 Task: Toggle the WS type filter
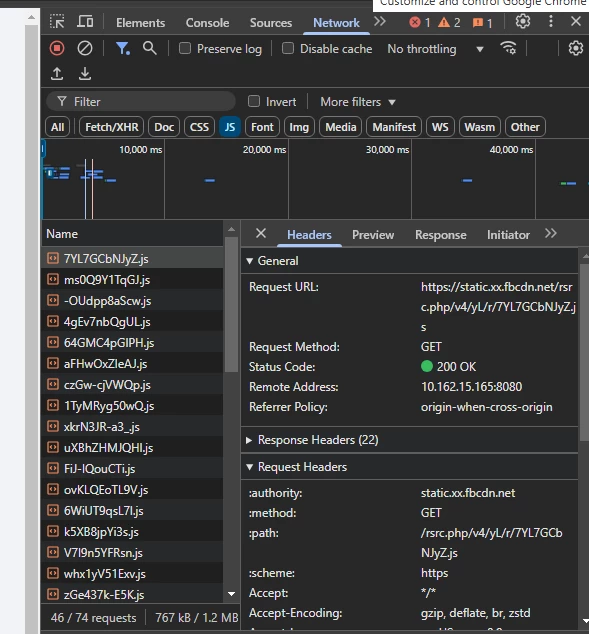(x=440, y=127)
